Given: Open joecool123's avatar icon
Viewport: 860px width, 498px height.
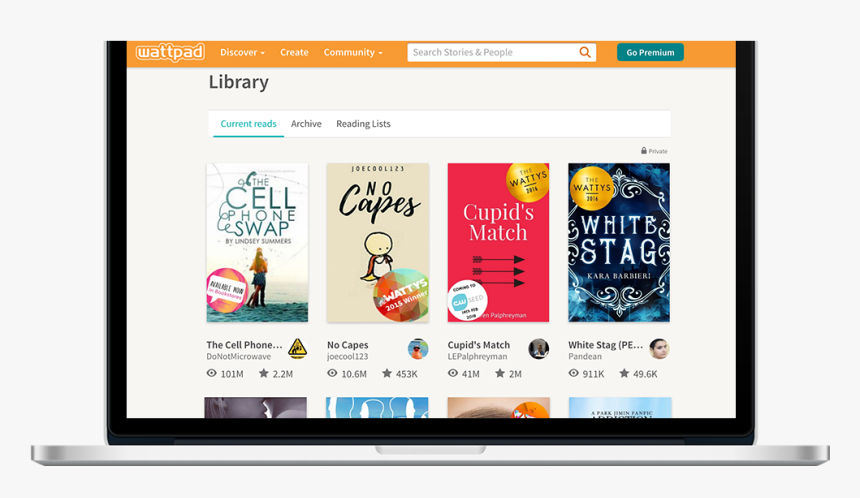Looking at the screenshot, I should (x=418, y=349).
